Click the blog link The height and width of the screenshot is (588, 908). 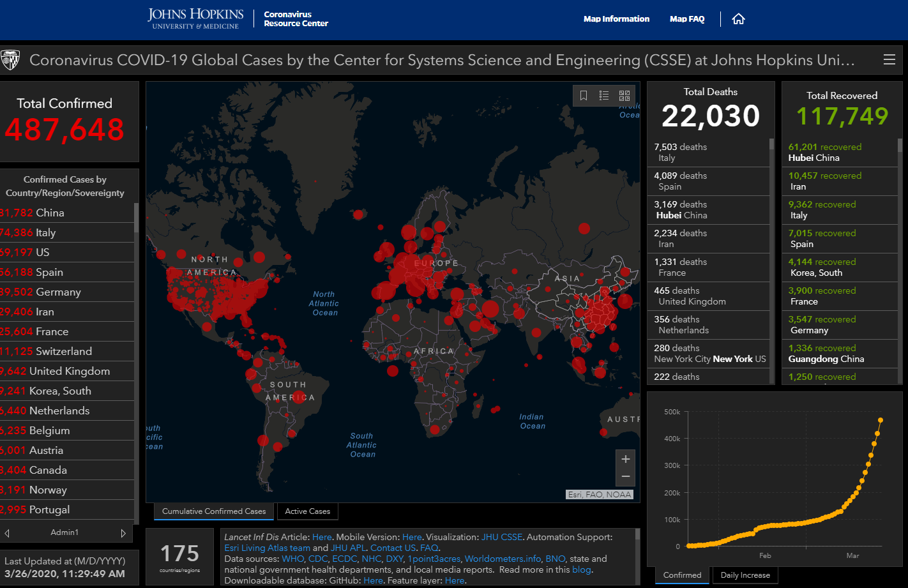[581, 569]
